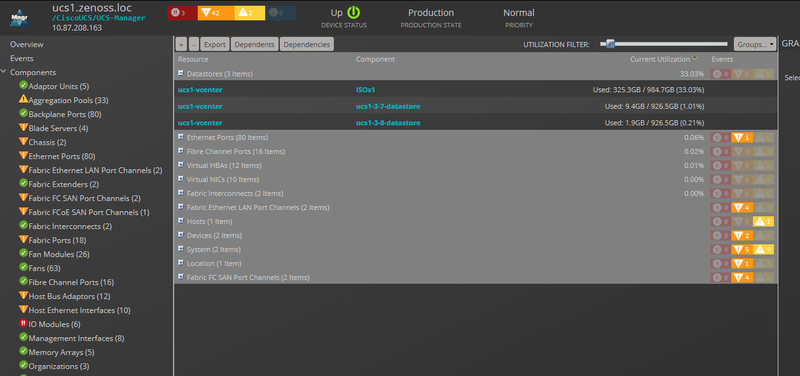Click the blue info events badge
Viewport: 800px width, 376px height.
coord(280,13)
